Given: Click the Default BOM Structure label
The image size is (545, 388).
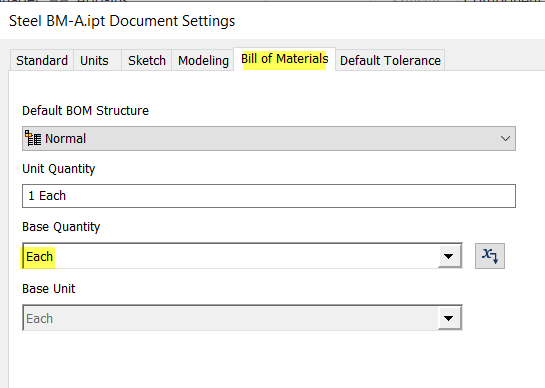Looking at the screenshot, I should click(x=85, y=111).
